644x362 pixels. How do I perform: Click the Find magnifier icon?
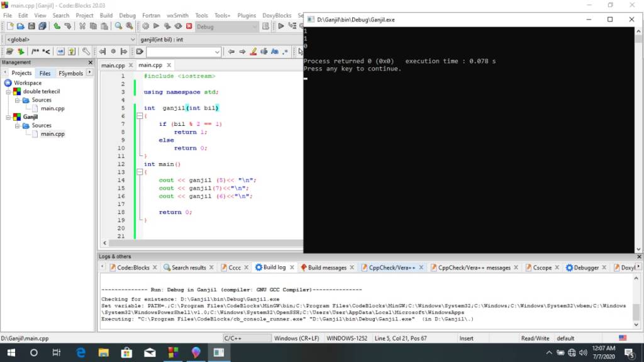pyautogui.click(x=118, y=26)
